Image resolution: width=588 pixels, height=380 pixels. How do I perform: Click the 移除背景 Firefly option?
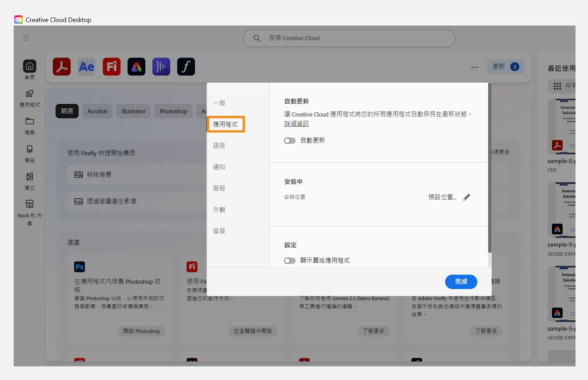tap(137, 175)
